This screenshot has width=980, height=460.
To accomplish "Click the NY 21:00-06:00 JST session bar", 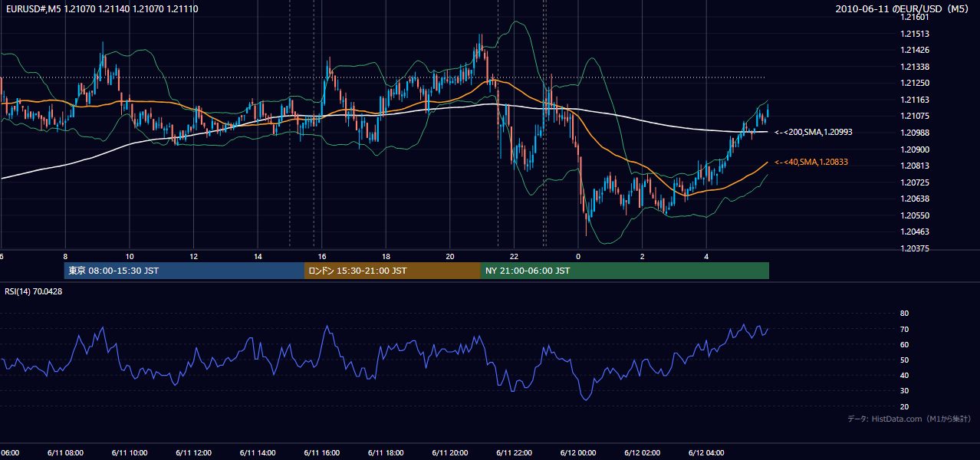I will point(625,271).
